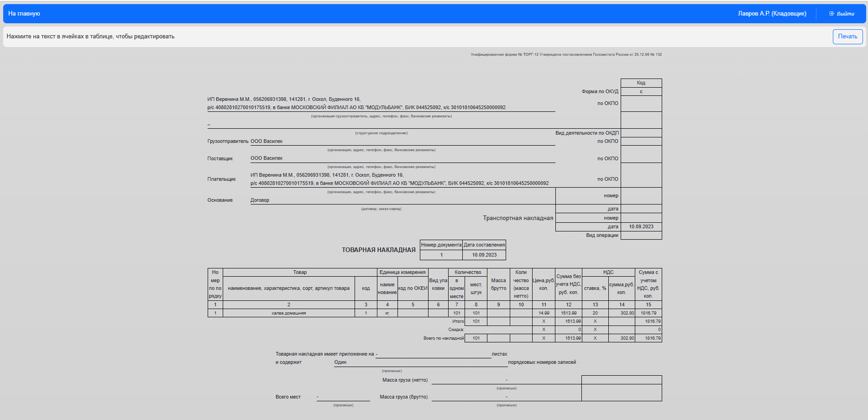Image resolution: width=868 pixels, height=420 pixels.
Task: Edit ИП Веренина line above the грузополучатель caption
Action: tap(284, 99)
